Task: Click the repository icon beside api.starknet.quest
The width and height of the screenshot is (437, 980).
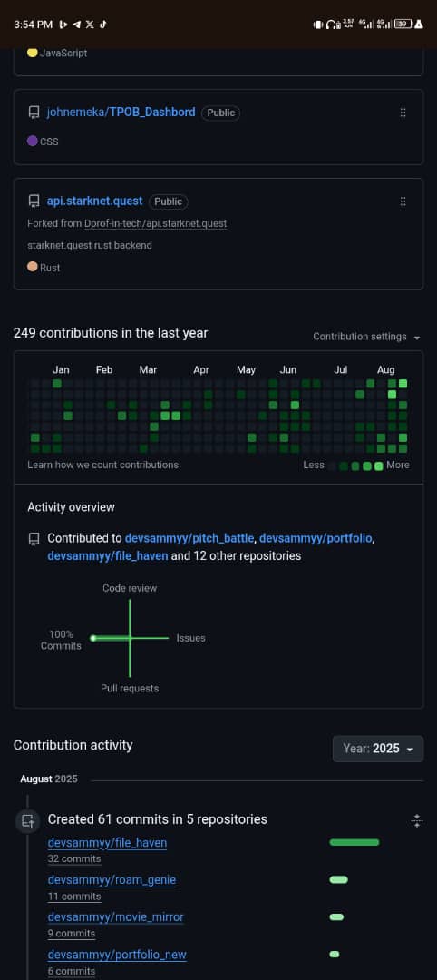Action: (34, 201)
